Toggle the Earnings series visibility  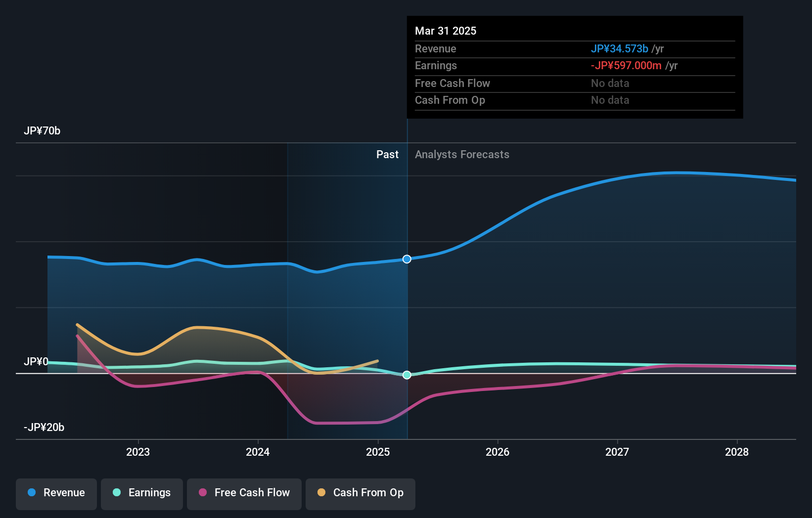pos(141,493)
